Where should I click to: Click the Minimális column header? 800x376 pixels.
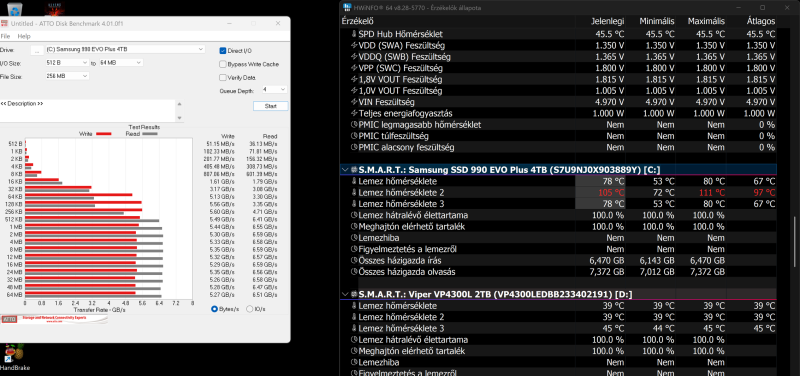657,21
